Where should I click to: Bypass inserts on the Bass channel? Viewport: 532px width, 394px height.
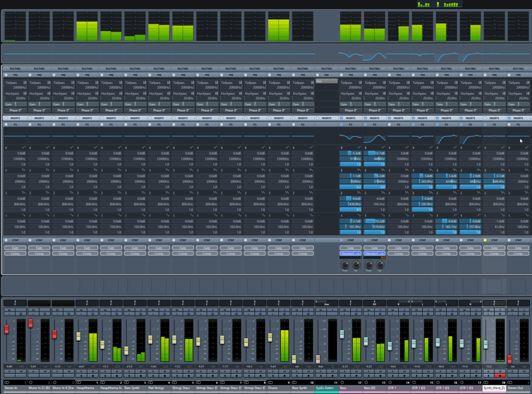click(x=341, y=118)
